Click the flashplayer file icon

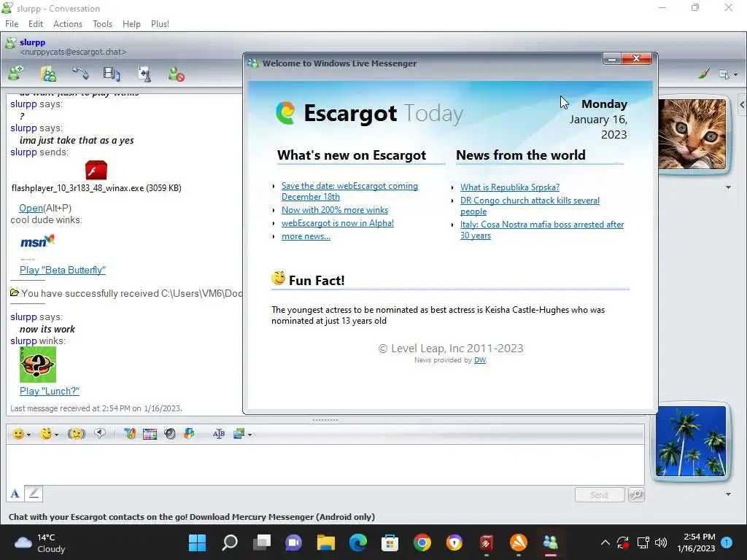tap(96, 170)
